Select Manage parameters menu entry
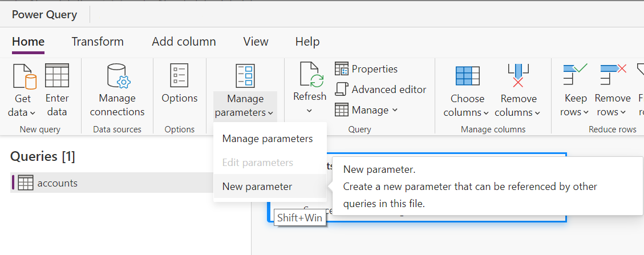Screen dimensions: 644x255 (268, 139)
